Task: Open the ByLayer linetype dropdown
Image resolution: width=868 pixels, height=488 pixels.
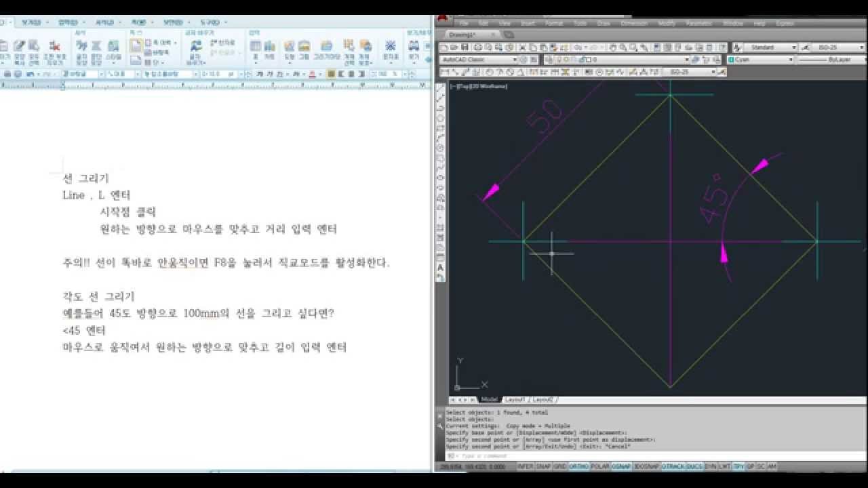Action: (x=831, y=60)
